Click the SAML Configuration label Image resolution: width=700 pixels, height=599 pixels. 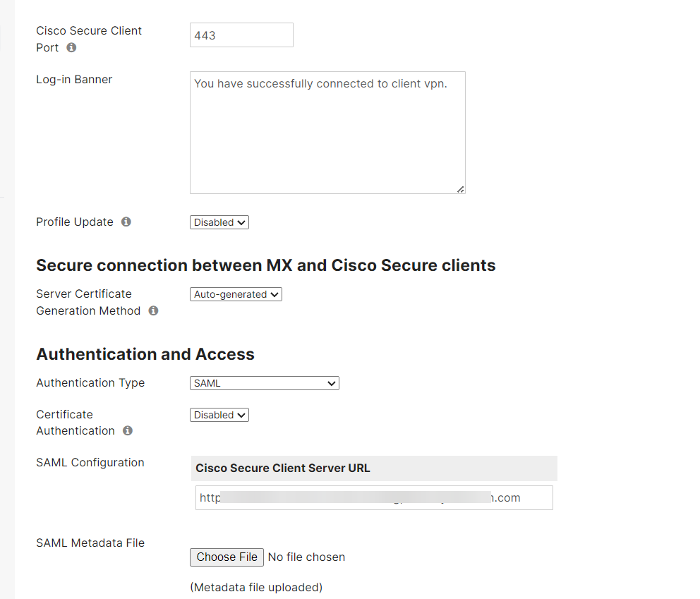90,462
